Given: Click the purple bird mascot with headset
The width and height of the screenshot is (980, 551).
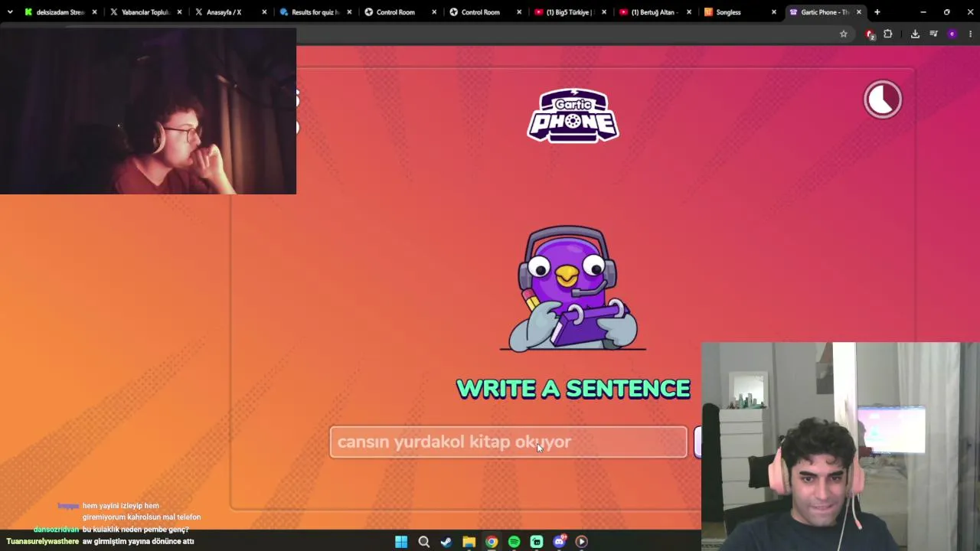Looking at the screenshot, I should 573,289.
